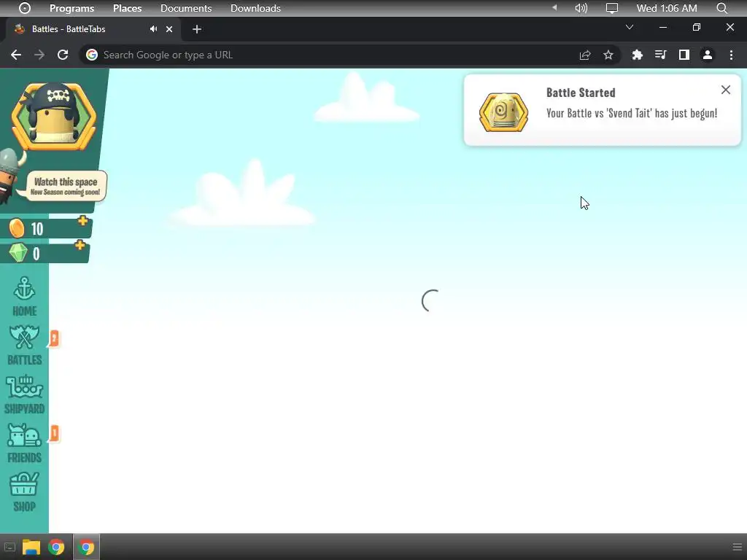
Task: Expand the tab search chevron
Action: (x=630, y=27)
